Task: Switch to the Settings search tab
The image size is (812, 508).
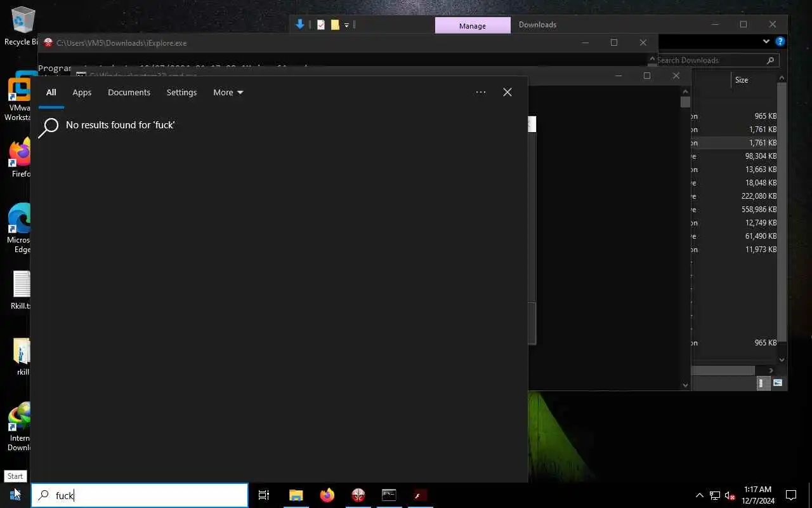Action: click(181, 92)
